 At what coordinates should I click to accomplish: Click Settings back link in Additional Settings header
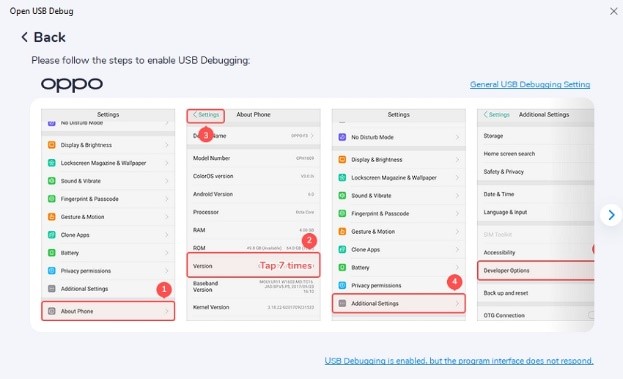tap(497, 115)
